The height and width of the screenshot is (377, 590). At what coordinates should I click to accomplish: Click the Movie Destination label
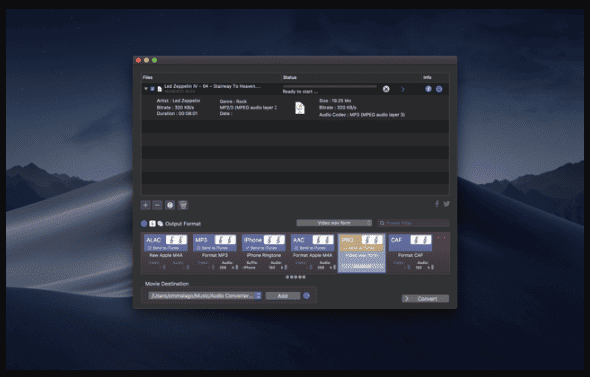point(167,284)
